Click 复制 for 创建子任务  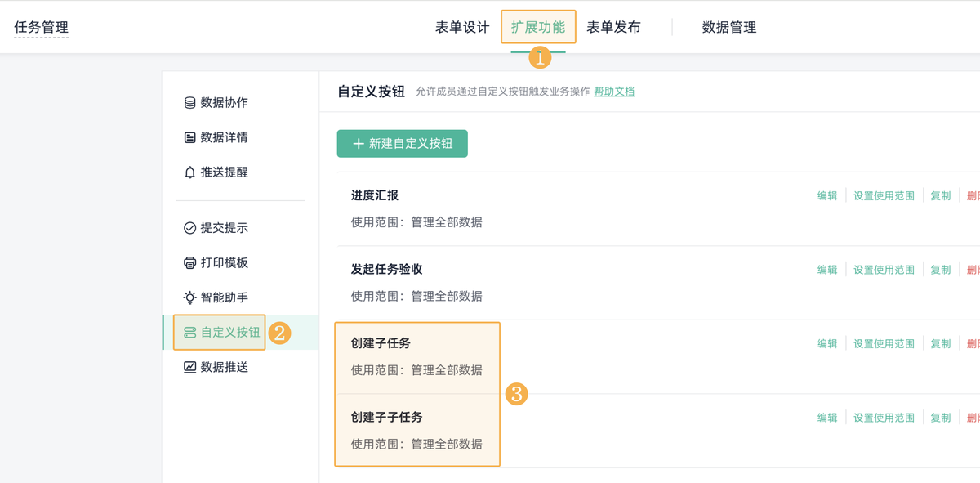point(941,344)
